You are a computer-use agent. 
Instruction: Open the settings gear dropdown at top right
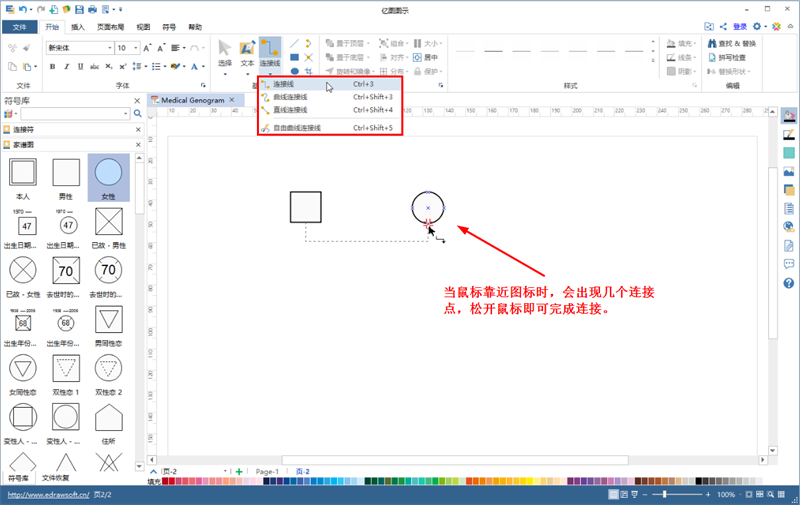(760, 27)
